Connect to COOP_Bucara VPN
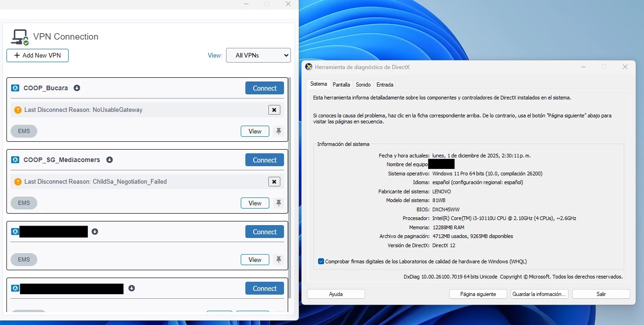Viewport: 644px width, 325px height. pos(265,88)
